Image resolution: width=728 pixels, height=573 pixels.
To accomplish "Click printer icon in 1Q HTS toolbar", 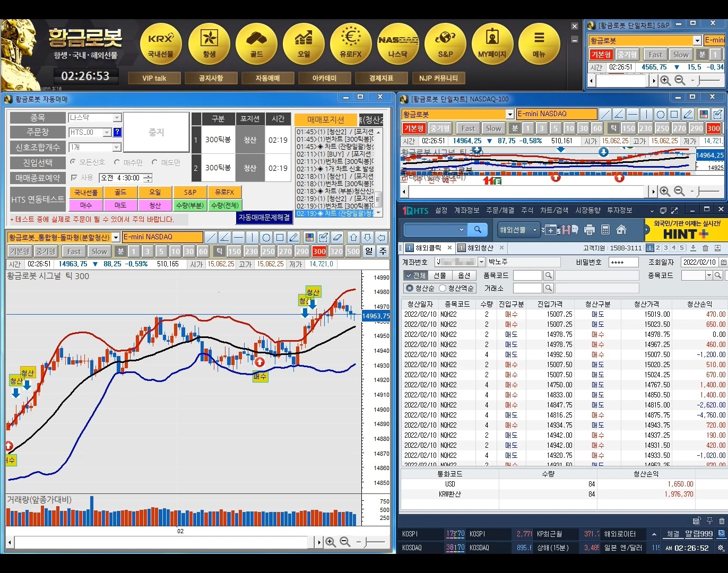I will (589, 230).
